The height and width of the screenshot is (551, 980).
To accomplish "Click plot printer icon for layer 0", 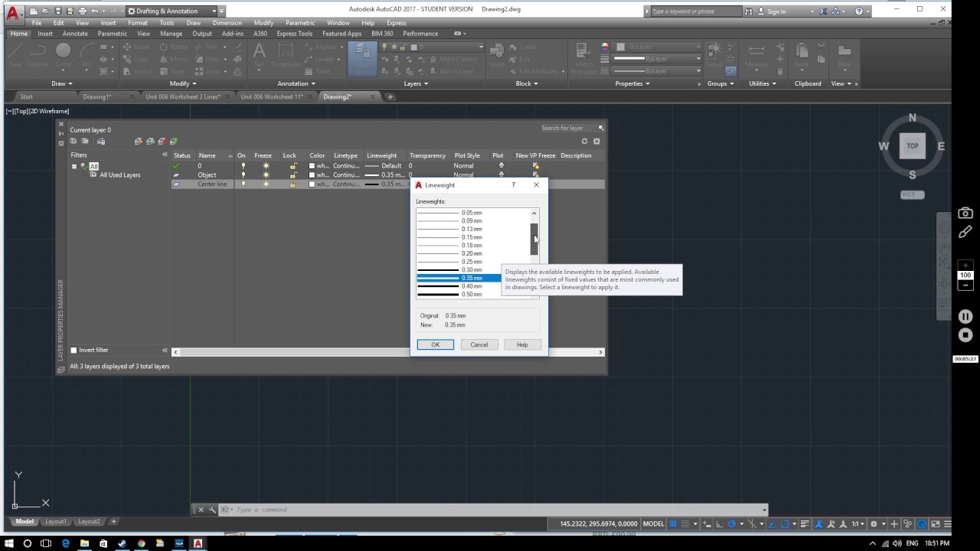I will pos(501,165).
